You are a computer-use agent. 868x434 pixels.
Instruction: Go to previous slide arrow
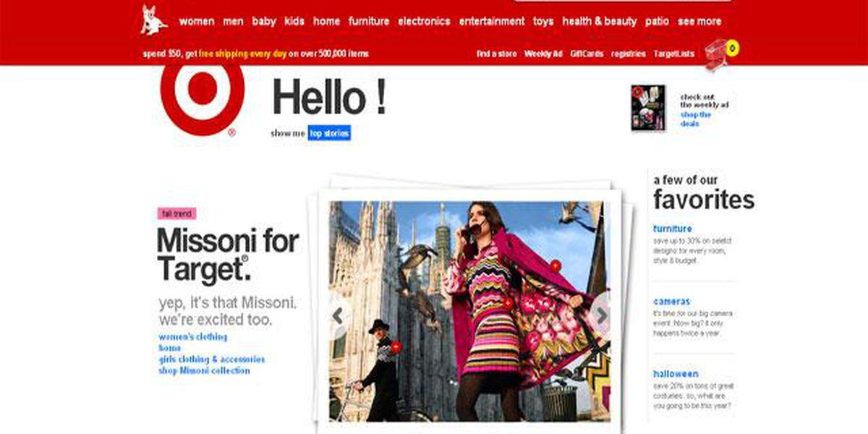pyautogui.click(x=337, y=315)
